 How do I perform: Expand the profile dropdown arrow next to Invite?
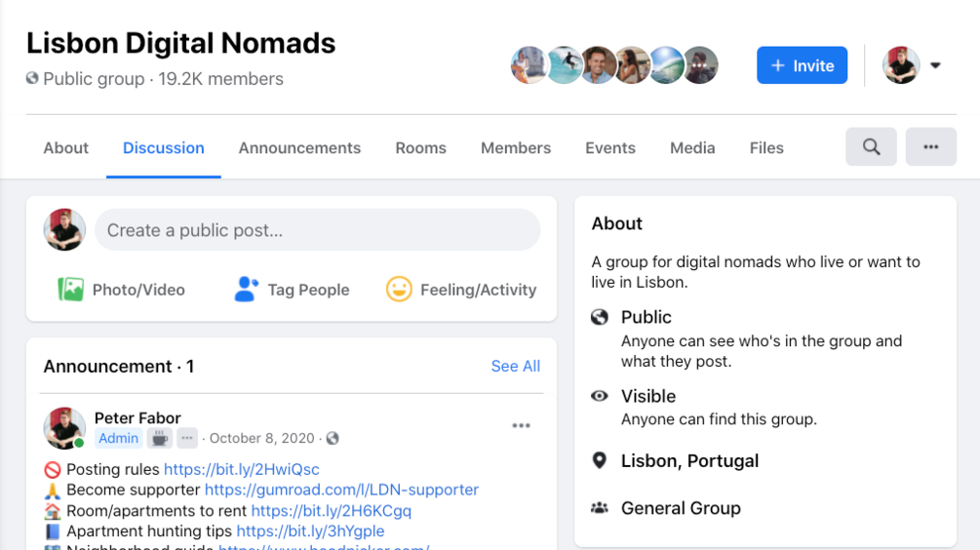935,65
